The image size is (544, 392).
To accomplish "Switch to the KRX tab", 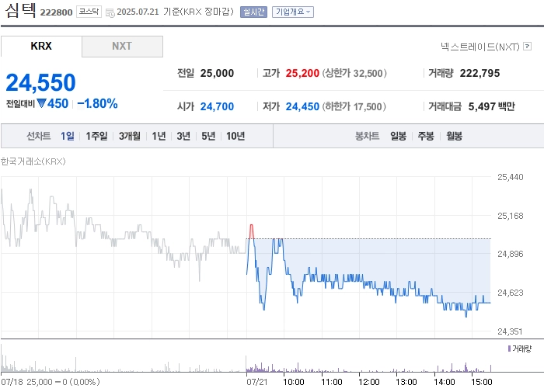I will click(x=41, y=46).
